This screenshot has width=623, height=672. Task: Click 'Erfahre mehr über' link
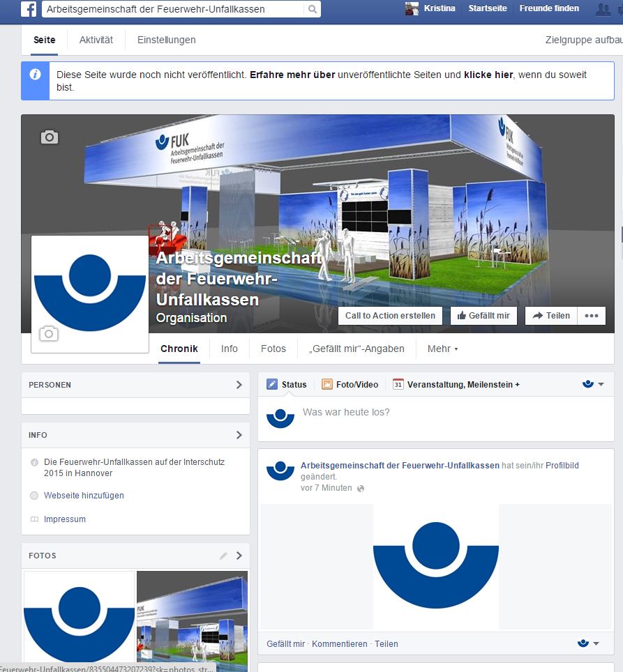pos(292,75)
